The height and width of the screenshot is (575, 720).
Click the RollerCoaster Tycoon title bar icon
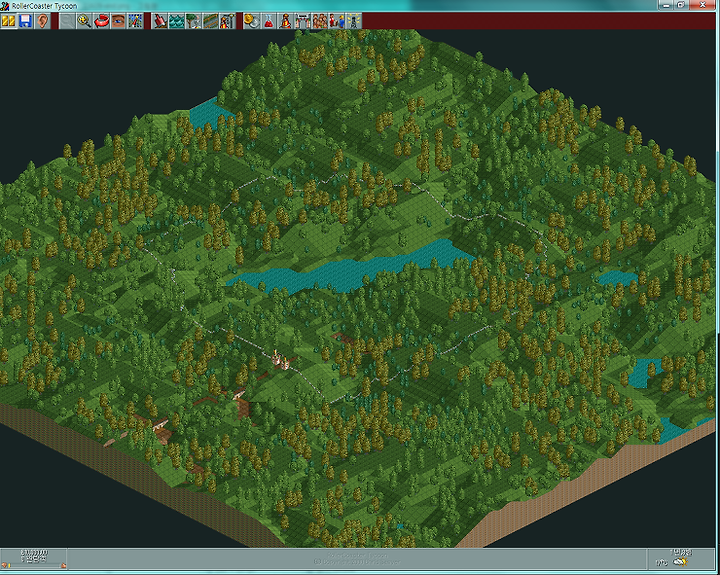tap(5, 6)
